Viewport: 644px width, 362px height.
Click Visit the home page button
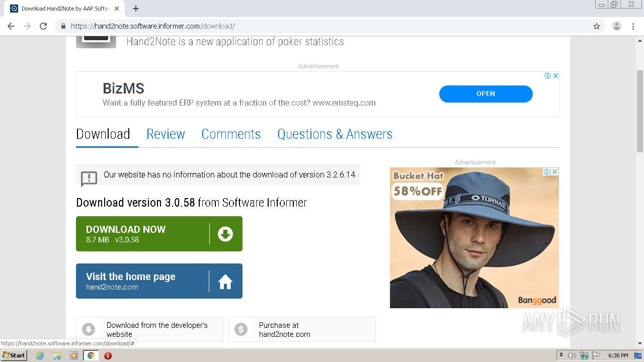[x=159, y=281]
